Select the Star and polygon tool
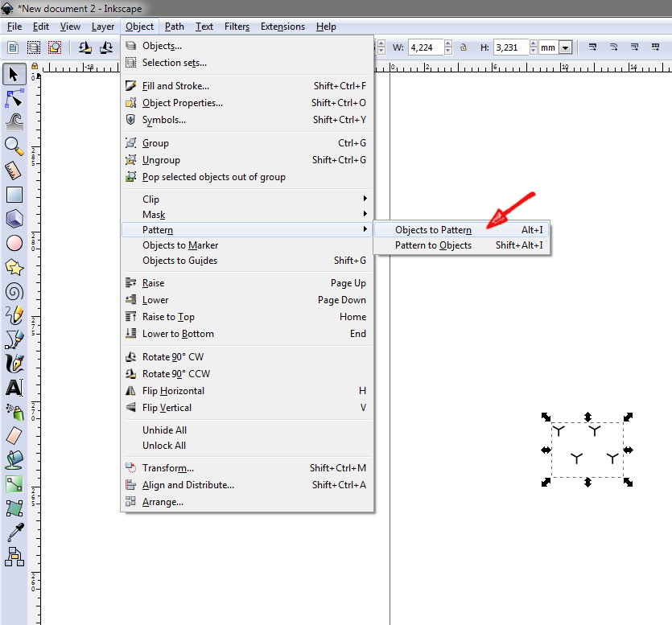 click(x=14, y=267)
